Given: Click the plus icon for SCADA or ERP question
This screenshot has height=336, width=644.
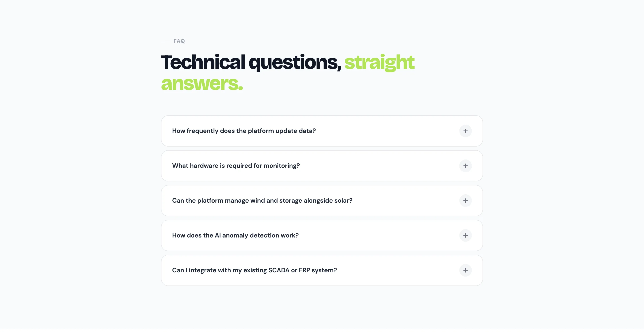Looking at the screenshot, I should pos(465,270).
